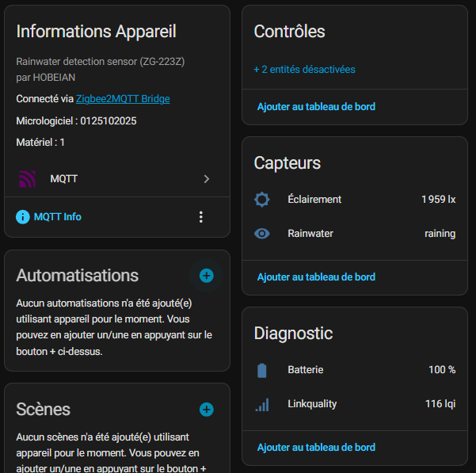Image resolution: width=476 pixels, height=473 pixels.
Task: Click the MQTT integration logo icon
Action: point(28,179)
